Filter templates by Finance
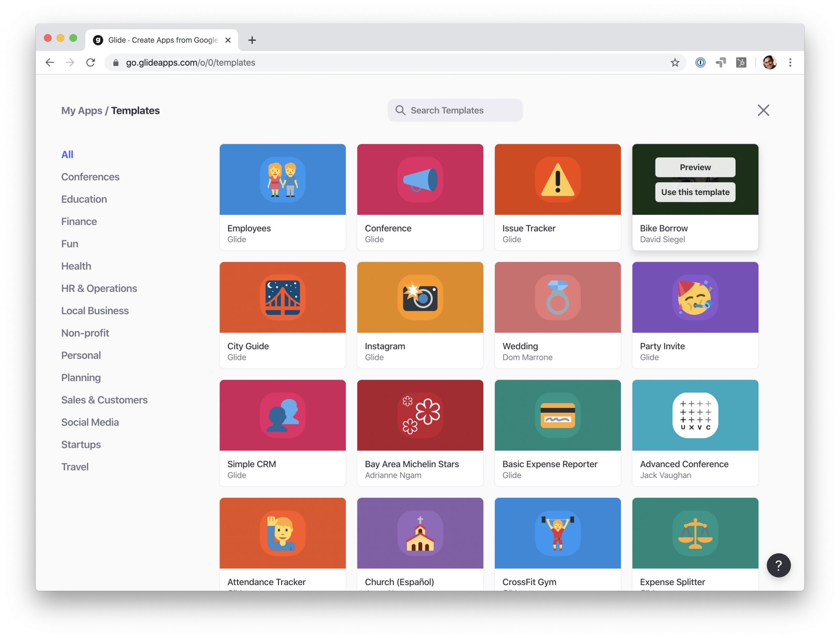The width and height of the screenshot is (840, 638). tap(79, 221)
